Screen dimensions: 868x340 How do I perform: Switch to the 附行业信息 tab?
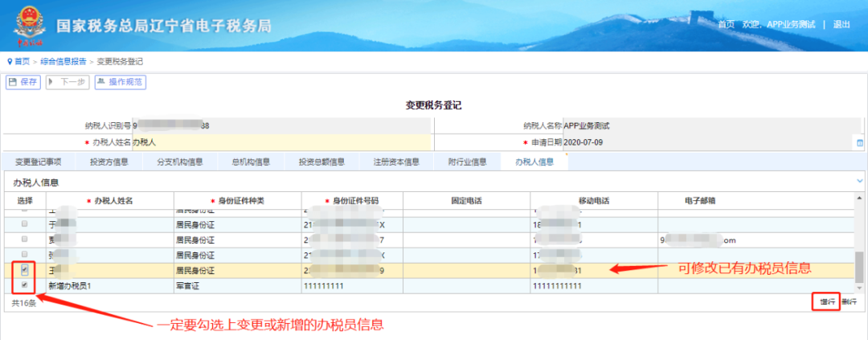click(x=467, y=162)
